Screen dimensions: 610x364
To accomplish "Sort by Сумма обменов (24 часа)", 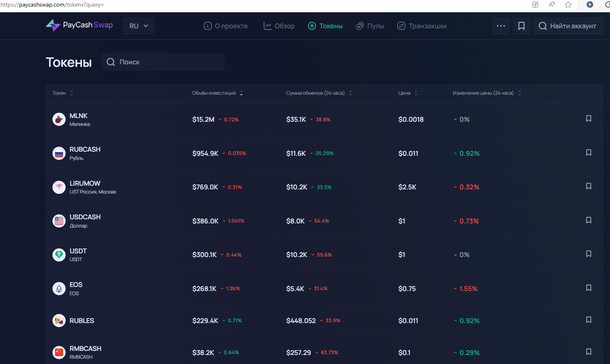I will 319,93.
